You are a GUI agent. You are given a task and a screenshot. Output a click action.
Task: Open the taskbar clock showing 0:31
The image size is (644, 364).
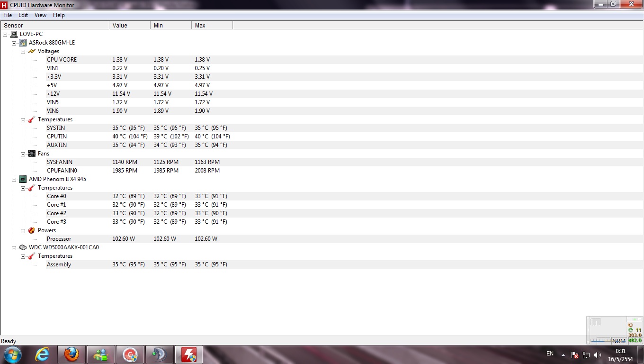(620, 355)
